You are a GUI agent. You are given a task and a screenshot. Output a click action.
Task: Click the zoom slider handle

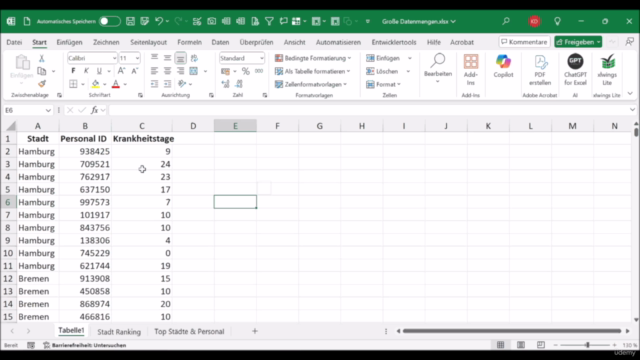pyautogui.click(x=587, y=345)
